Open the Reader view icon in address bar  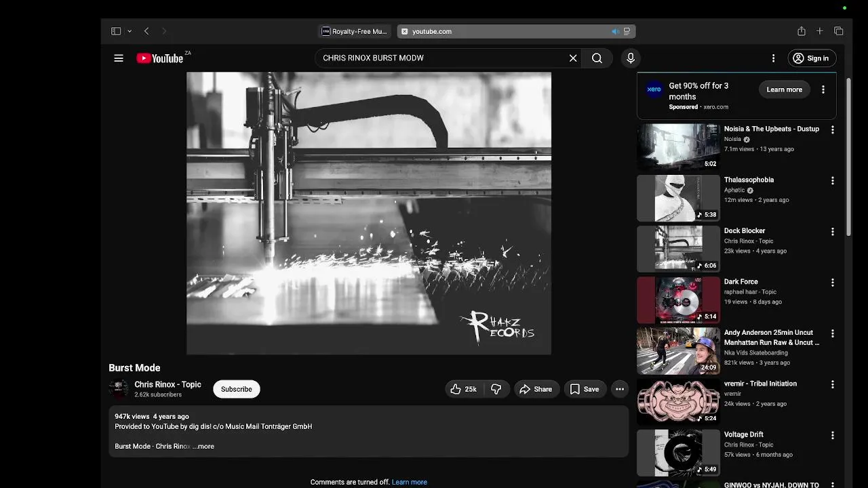tap(627, 31)
